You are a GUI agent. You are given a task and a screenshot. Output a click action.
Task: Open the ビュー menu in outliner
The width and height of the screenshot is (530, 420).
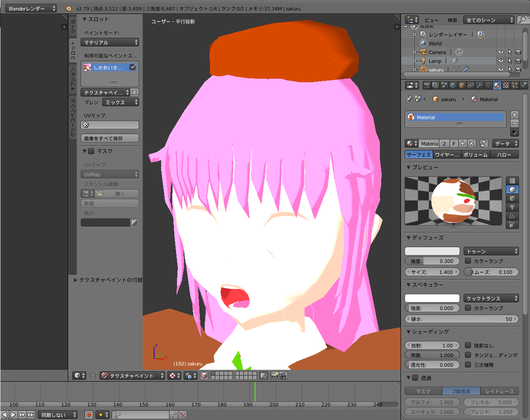pos(431,20)
